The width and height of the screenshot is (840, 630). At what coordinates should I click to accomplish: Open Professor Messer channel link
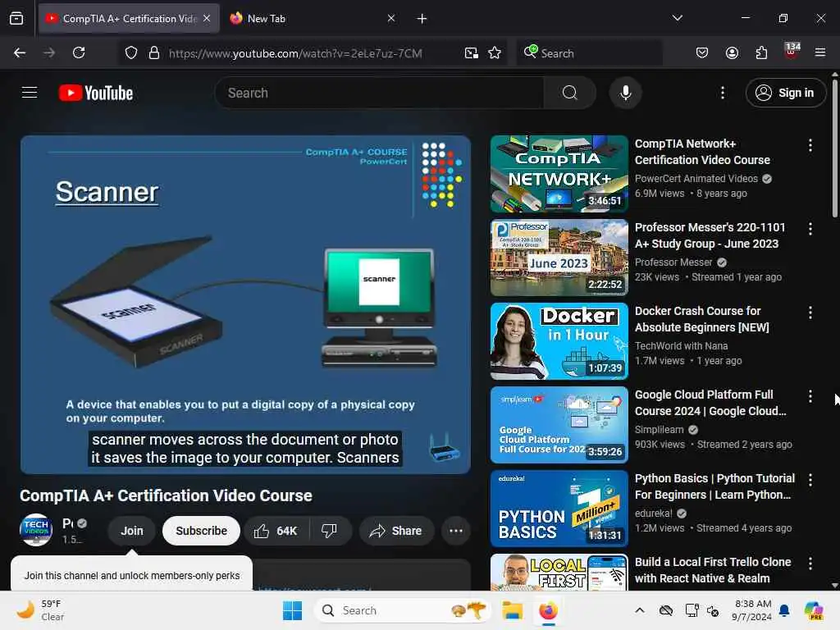coord(673,262)
